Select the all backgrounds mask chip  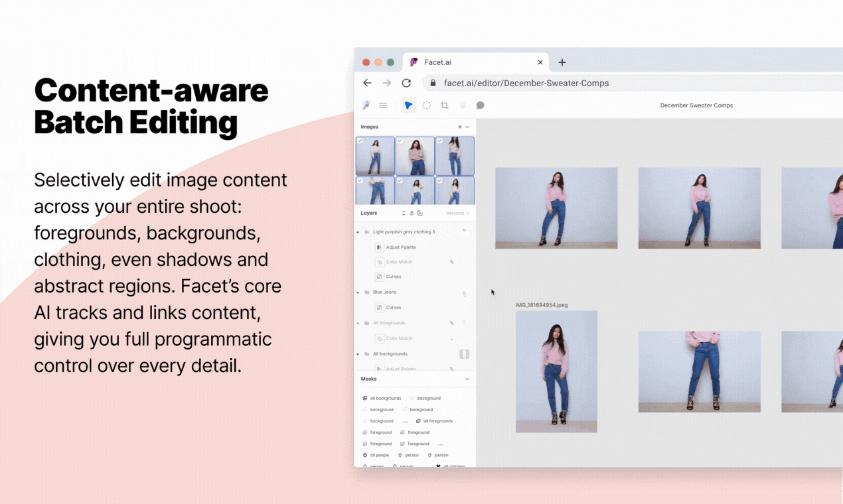click(382, 399)
